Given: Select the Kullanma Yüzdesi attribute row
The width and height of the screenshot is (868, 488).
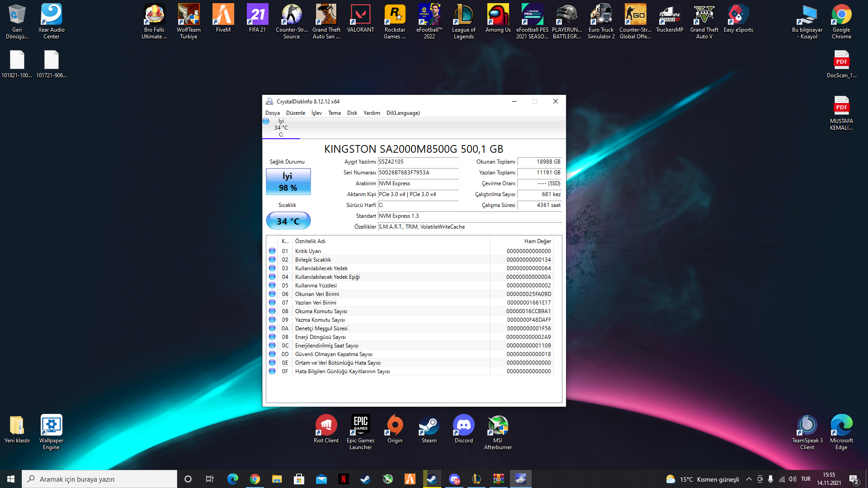Looking at the screenshot, I should point(410,286).
